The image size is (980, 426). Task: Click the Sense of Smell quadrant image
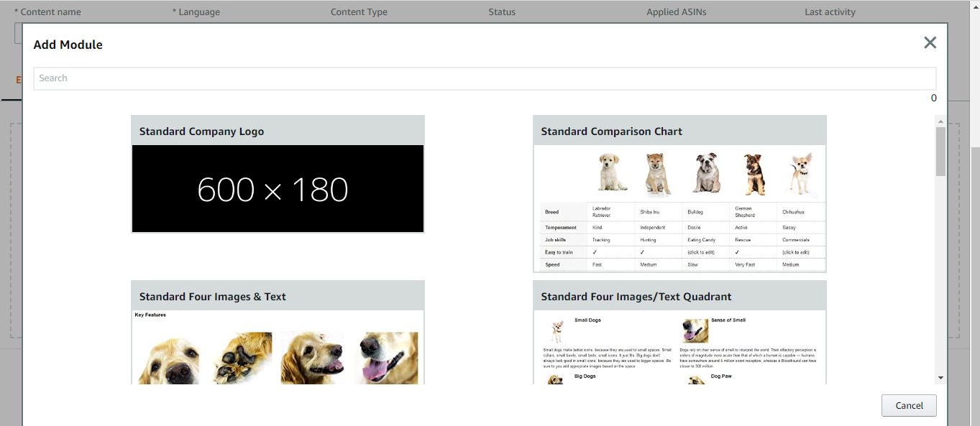[695, 331]
